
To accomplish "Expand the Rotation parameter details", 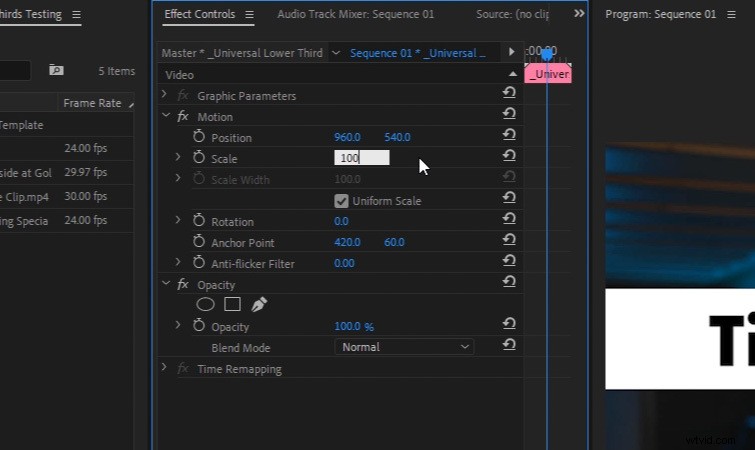I will tap(178, 220).
